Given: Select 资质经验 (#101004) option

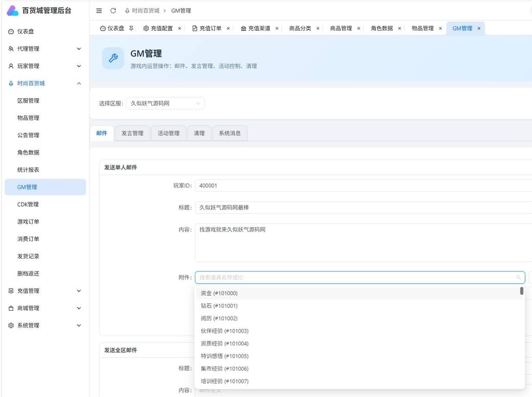Looking at the screenshot, I should [358, 343].
